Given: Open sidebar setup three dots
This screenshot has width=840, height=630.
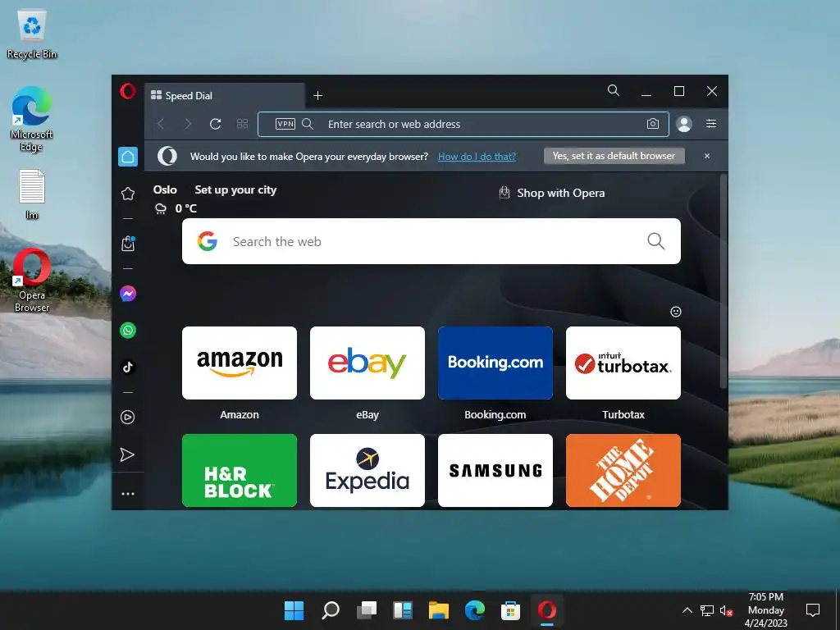Looking at the screenshot, I should point(128,494).
